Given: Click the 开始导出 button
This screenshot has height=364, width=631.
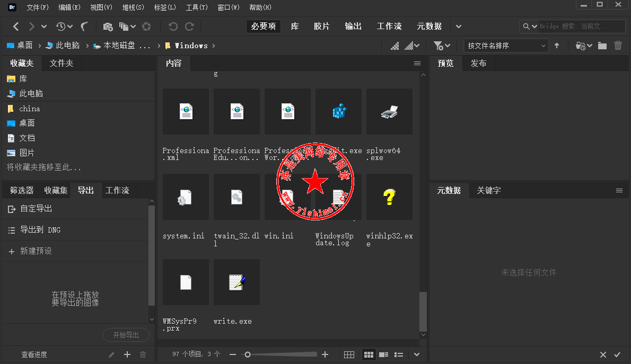Looking at the screenshot, I should pos(126,335).
